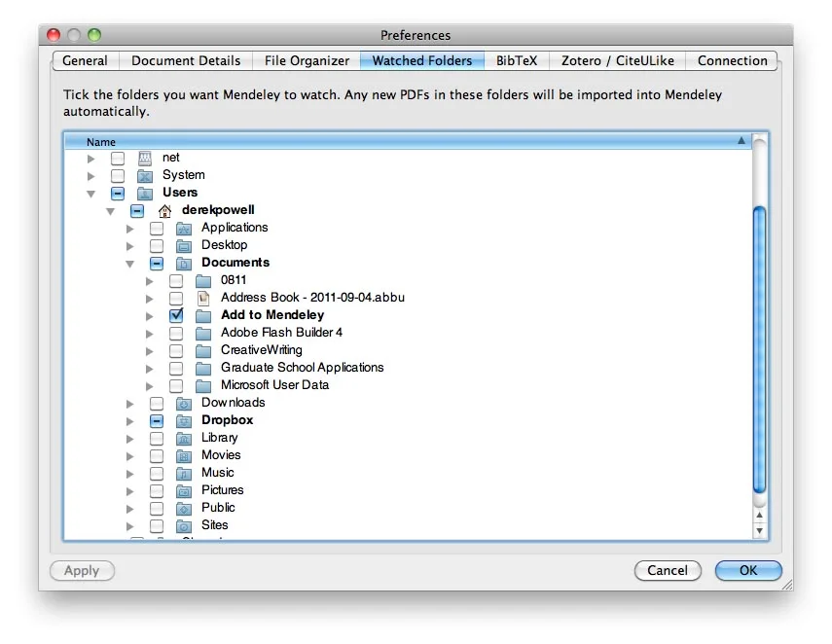The height and width of the screenshot is (644, 832).
Task: Expand the Movies folder
Action: (130, 456)
